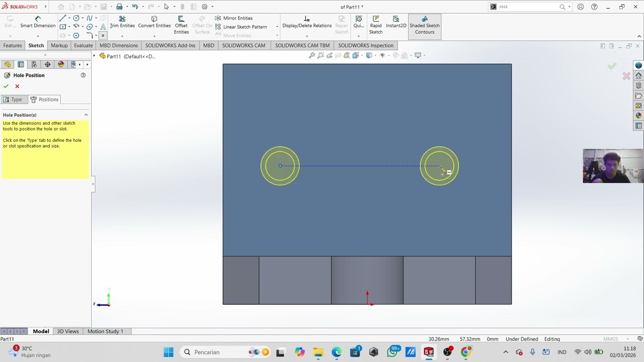The height and width of the screenshot is (362, 644).
Task: Open the SOLIDWORKS Inspection tab
Action: 366,45
